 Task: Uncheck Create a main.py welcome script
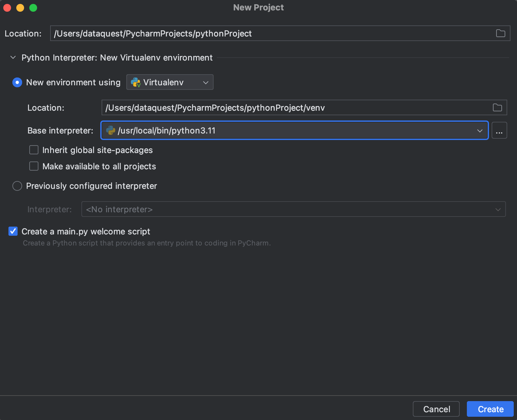click(x=13, y=231)
